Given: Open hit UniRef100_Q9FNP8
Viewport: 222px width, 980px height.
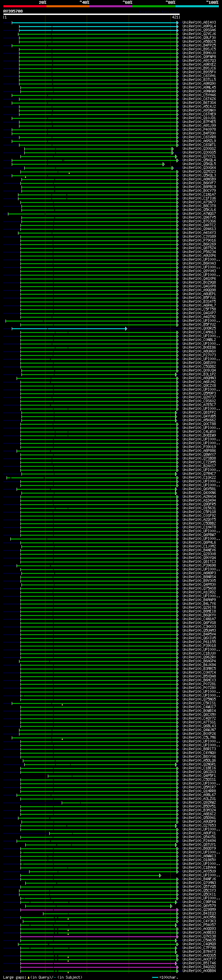Looking at the screenshot, I should [x=199, y=57].
